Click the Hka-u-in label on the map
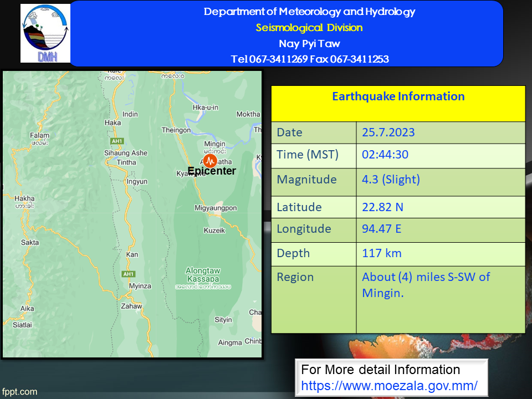This screenshot has width=532, height=399. pyautogui.click(x=206, y=108)
